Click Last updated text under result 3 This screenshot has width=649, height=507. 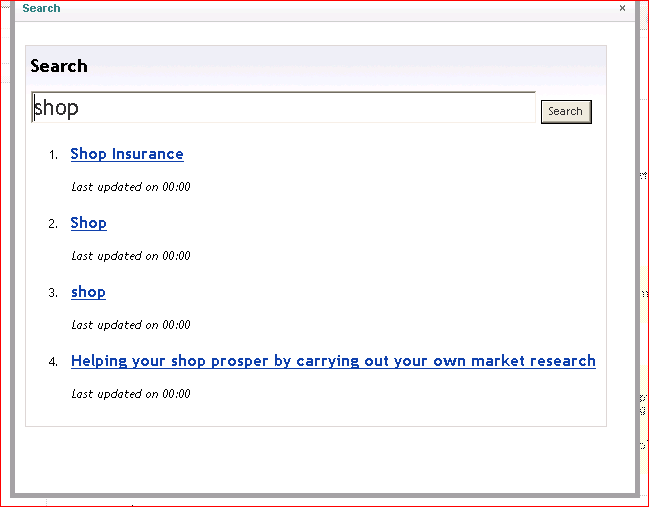click(x=131, y=325)
